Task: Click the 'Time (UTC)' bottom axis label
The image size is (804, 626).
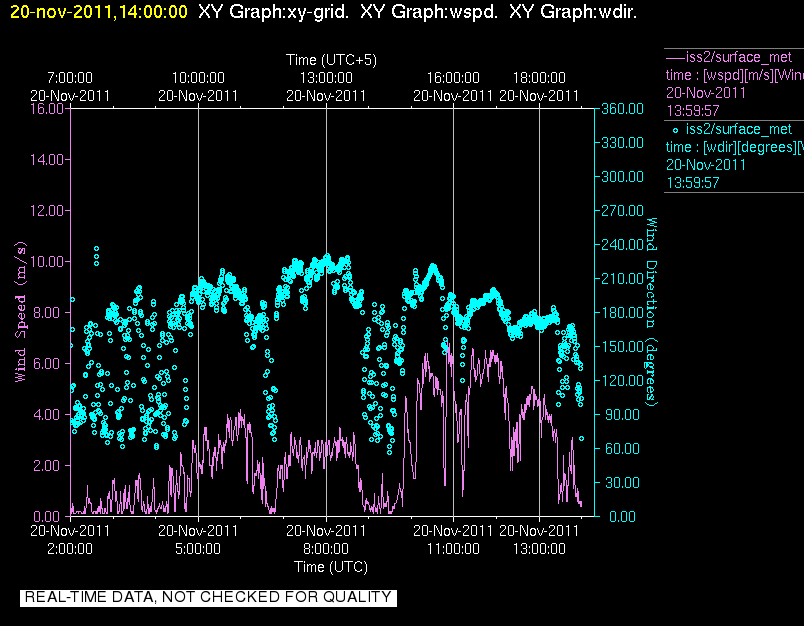Action: 331,567
